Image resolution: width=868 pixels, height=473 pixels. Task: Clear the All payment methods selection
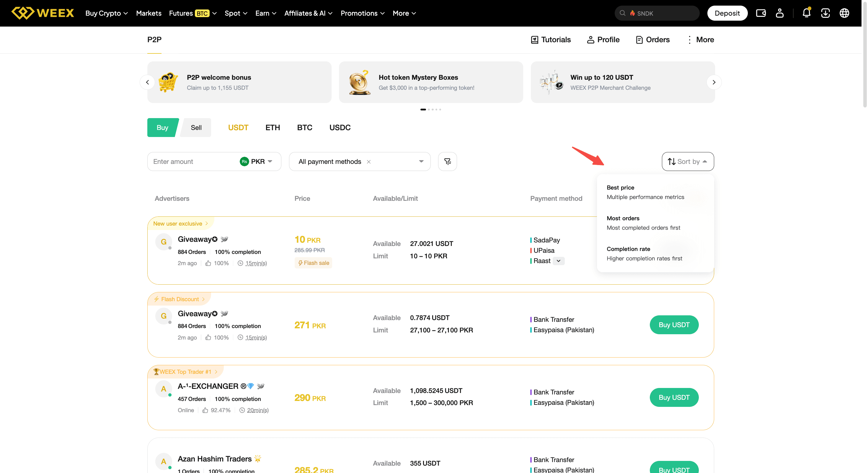[369, 162]
